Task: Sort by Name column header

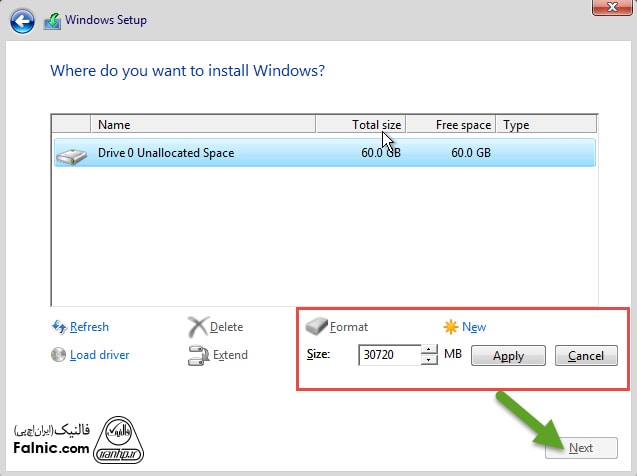Action: click(203, 125)
